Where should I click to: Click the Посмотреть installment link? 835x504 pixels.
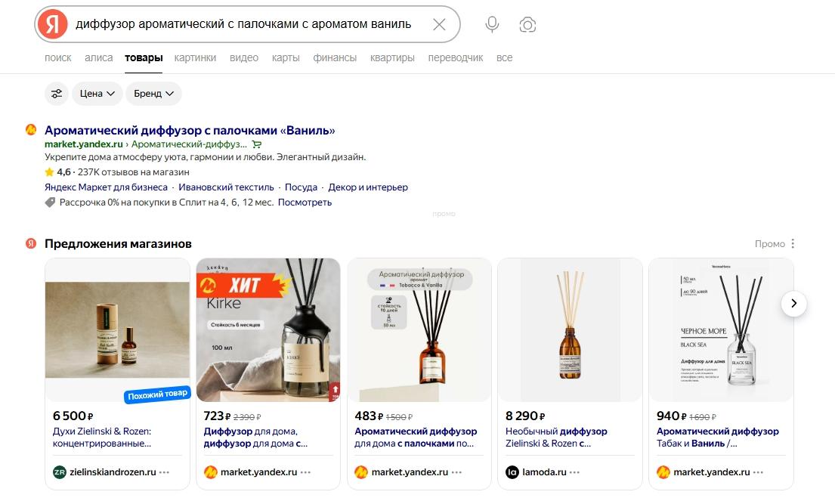pos(305,203)
